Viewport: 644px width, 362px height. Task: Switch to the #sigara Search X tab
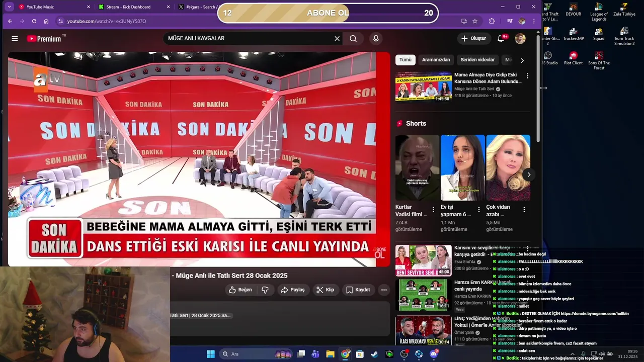(198, 7)
